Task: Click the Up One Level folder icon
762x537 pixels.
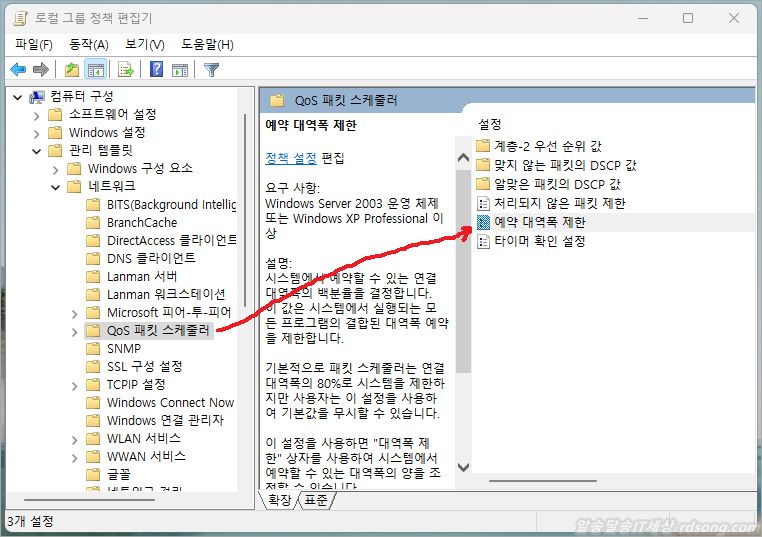Action: point(71,69)
